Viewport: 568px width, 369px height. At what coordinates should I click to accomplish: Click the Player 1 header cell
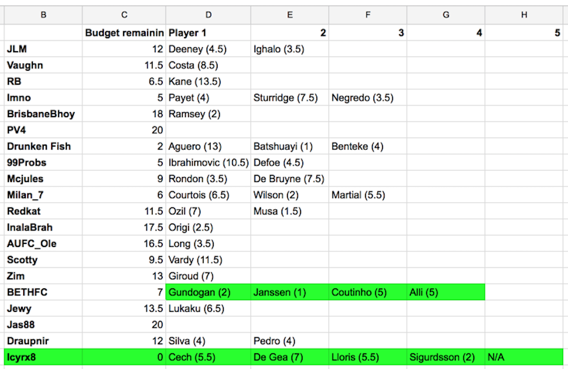[208, 33]
